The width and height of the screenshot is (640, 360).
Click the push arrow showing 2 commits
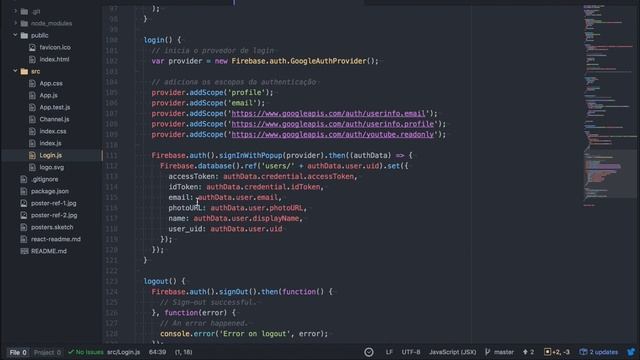[528, 352]
